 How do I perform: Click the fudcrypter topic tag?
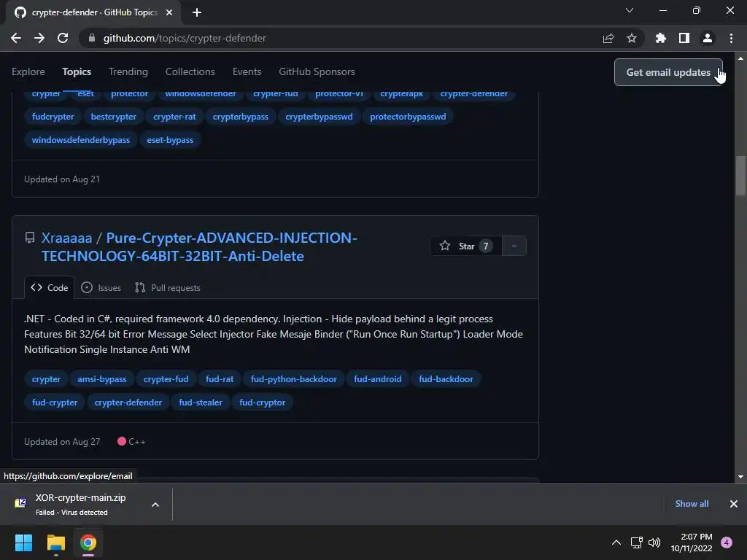53,117
